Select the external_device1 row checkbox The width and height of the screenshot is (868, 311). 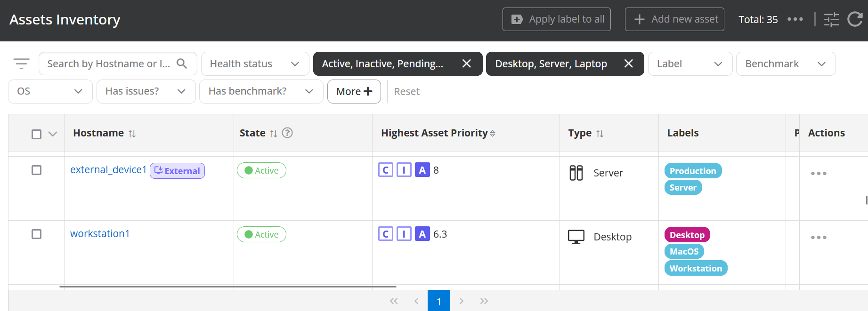click(36, 170)
